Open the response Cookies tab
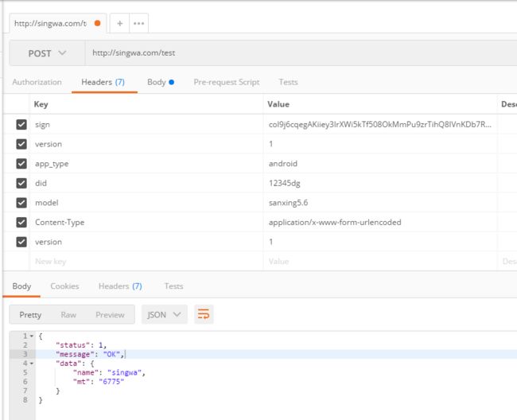Image resolution: width=517 pixels, height=420 pixels. (64, 286)
